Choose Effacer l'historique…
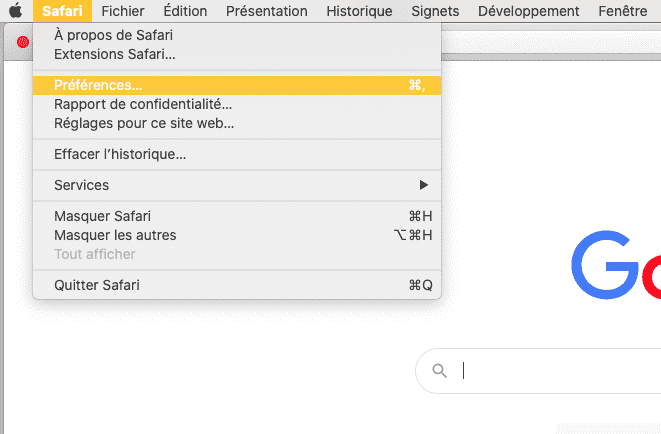Viewport: 661px width, 434px height. pyautogui.click(x=237, y=154)
